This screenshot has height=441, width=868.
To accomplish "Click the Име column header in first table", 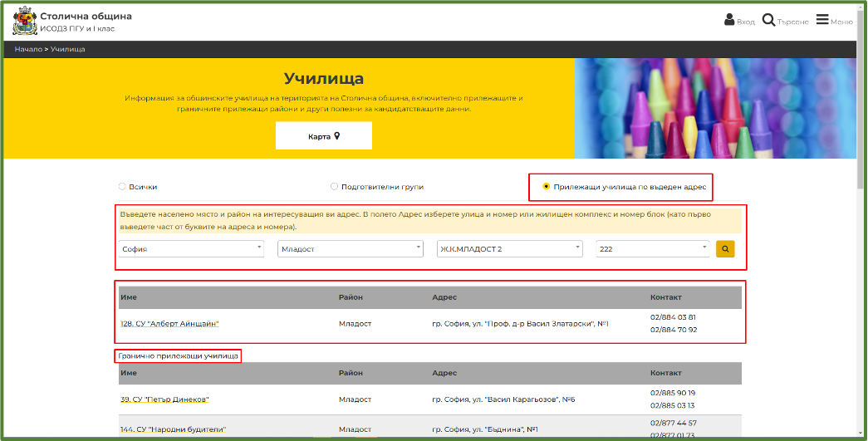I will pyautogui.click(x=129, y=297).
